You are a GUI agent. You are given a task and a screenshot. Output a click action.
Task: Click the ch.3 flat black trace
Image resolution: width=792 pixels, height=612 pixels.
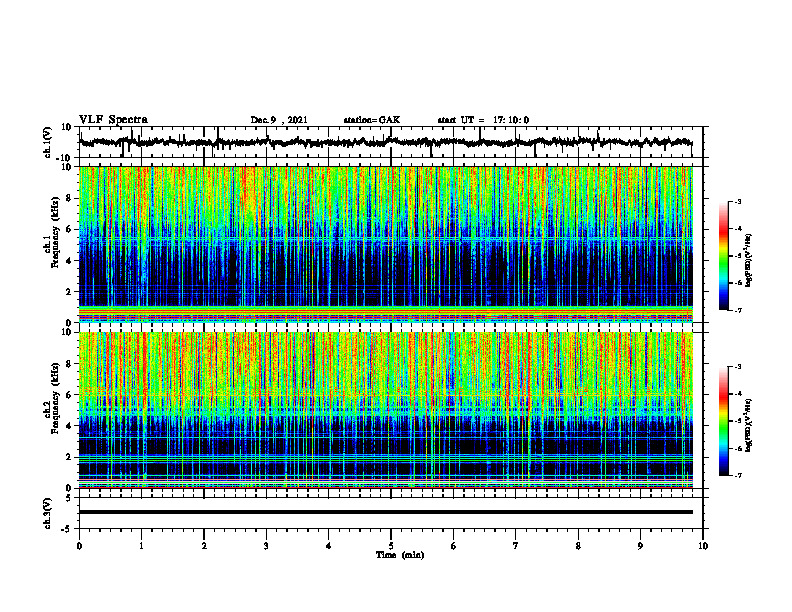click(x=385, y=512)
